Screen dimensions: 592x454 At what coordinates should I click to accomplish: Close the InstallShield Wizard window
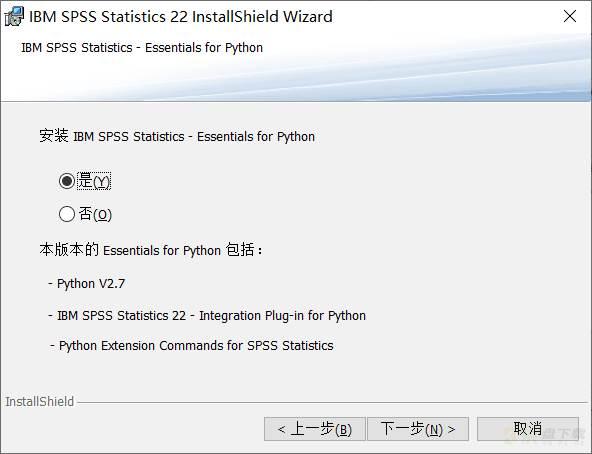click(569, 16)
